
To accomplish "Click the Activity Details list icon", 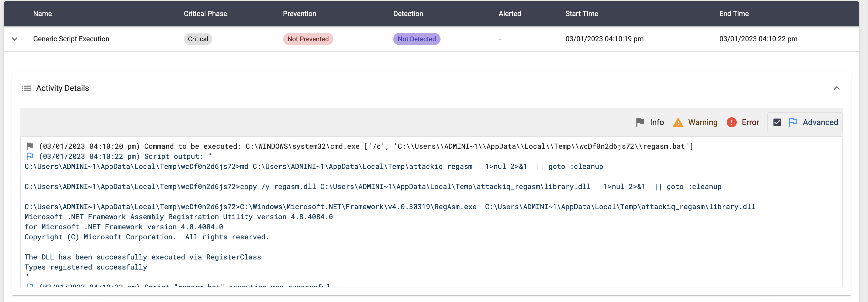I will [26, 88].
